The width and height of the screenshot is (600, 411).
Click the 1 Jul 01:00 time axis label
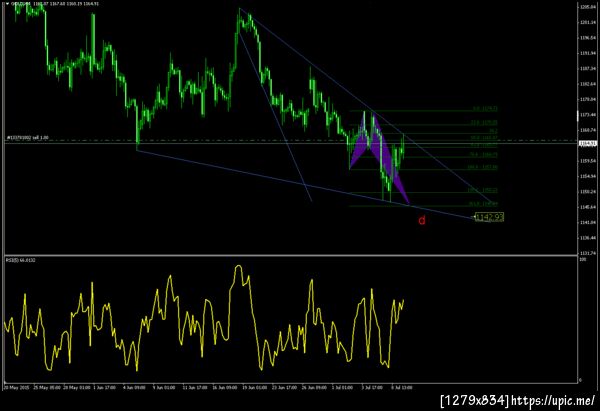pyautogui.click(x=342, y=388)
